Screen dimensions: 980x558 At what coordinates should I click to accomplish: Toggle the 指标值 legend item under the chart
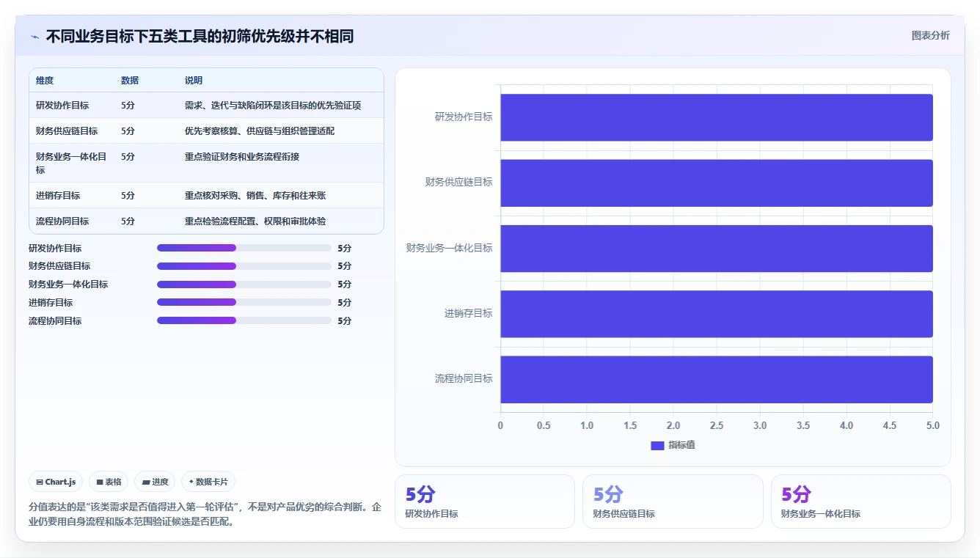pos(673,445)
